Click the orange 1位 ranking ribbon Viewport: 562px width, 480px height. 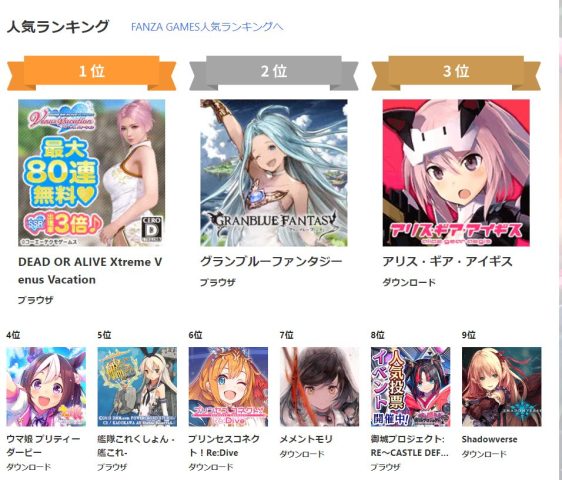[92, 73]
